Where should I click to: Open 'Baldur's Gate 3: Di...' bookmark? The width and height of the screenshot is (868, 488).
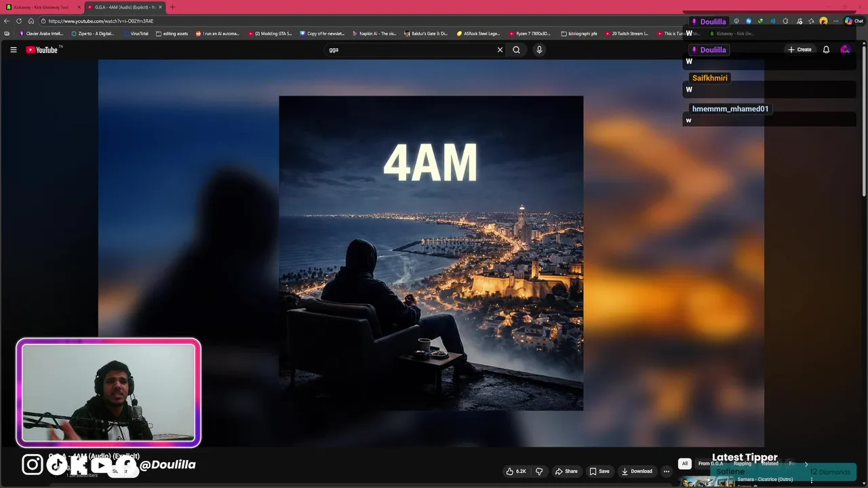pos(426,33)
